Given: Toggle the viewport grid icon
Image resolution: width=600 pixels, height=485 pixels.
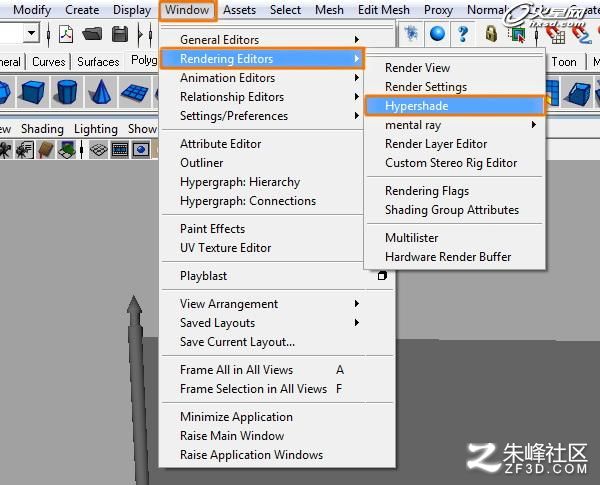Looking at the screenshot, I should (x=98, y=150).
